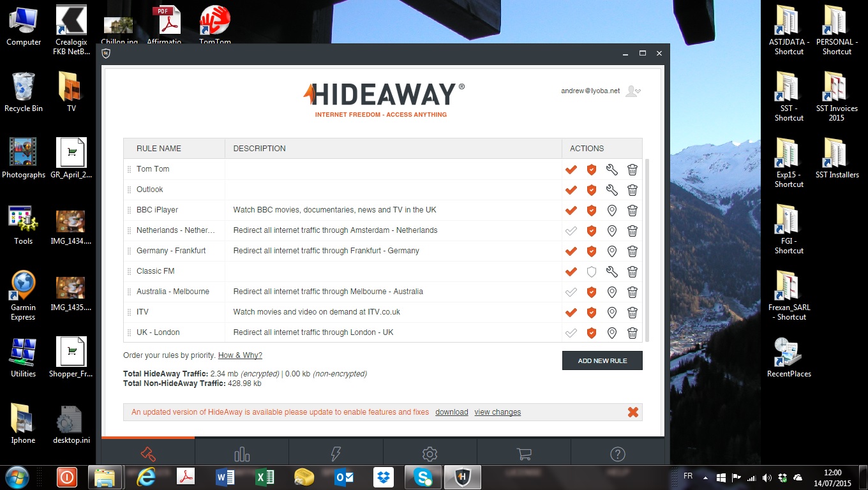The height and width of the screenshot is (490, 868).
Task: Open the Help tab with question mark
Action: [617, 454]
